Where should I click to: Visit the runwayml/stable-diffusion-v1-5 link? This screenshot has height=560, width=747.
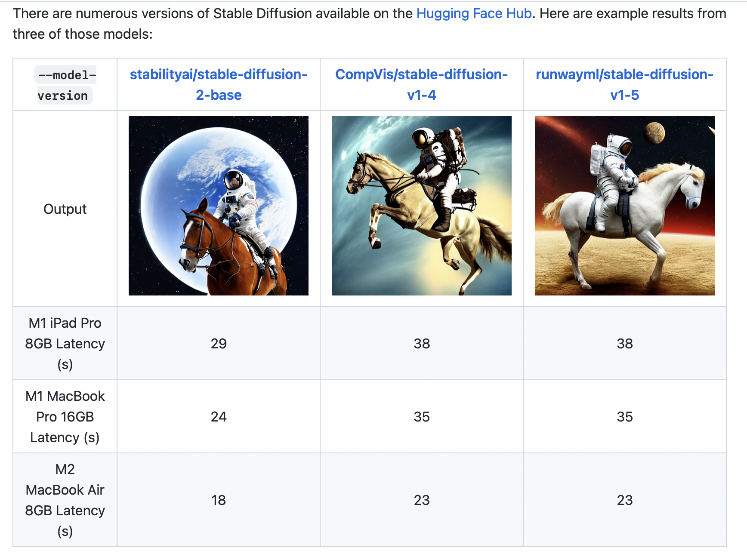coord(625,85)
